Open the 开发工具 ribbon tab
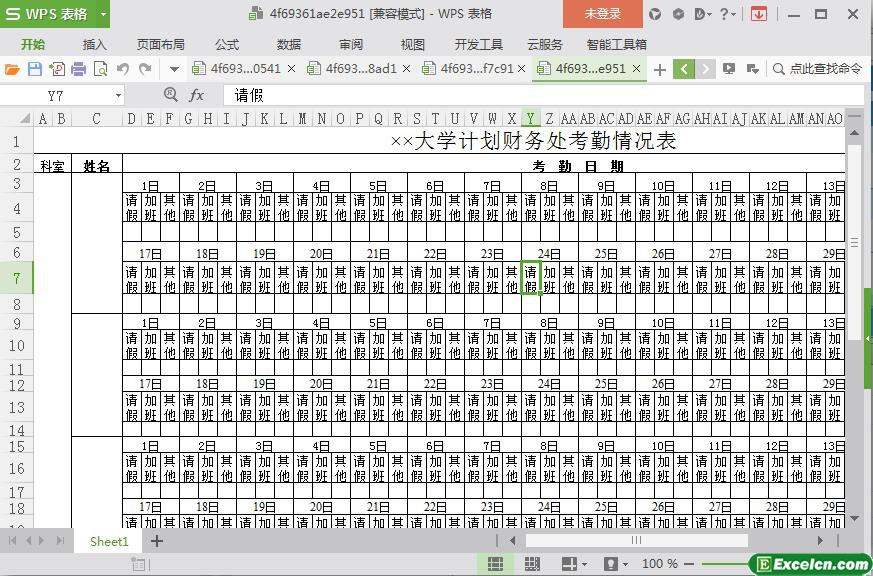Image resolution: width=873 pixels, height=576 pixels. [x=479, y=45]
